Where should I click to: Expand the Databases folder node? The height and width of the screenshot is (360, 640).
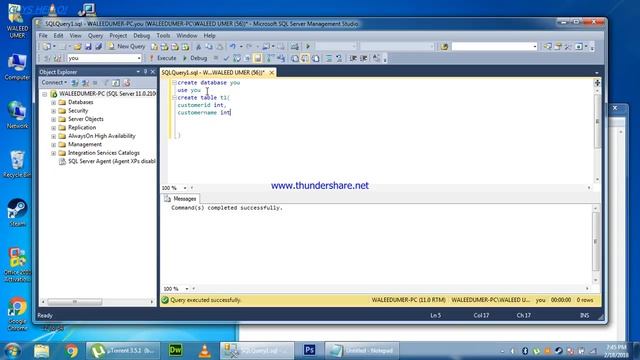(x=53, y=102)
